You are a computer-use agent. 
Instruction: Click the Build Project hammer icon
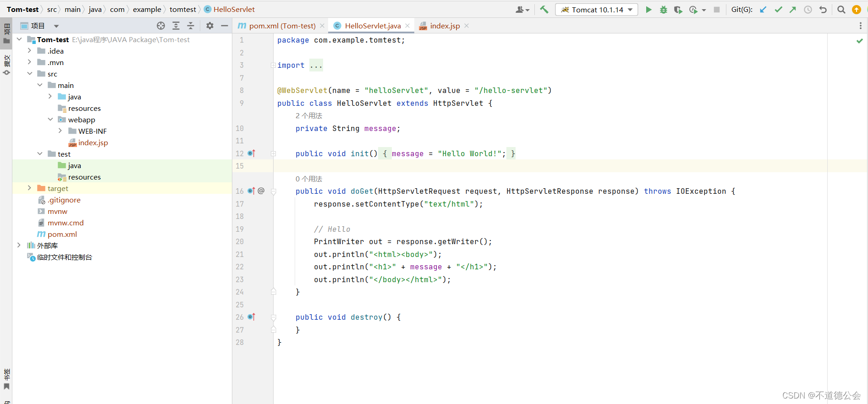coord(544,9)
